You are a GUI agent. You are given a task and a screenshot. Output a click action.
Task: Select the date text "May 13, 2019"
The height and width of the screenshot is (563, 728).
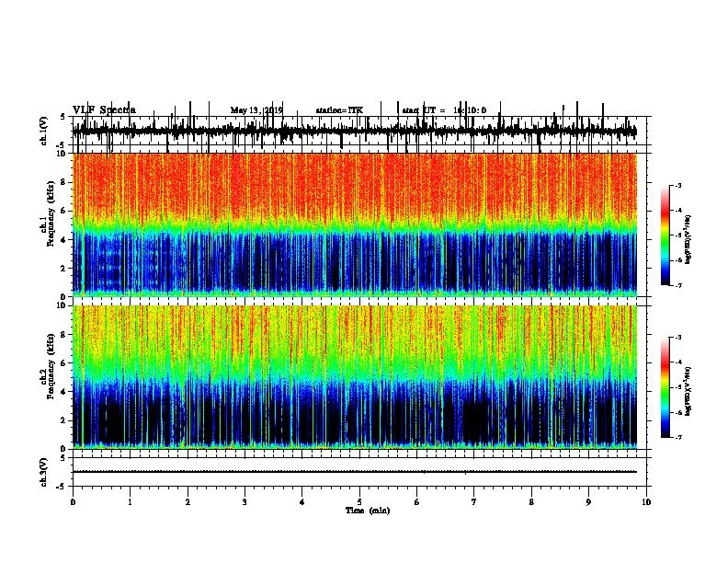[256, 110]
